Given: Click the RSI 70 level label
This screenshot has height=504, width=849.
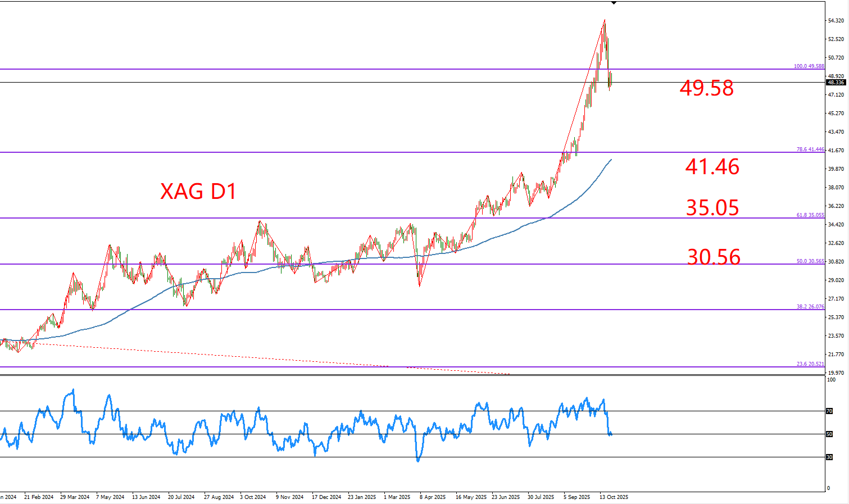Looking at the screenshot, I should [829, 411].
